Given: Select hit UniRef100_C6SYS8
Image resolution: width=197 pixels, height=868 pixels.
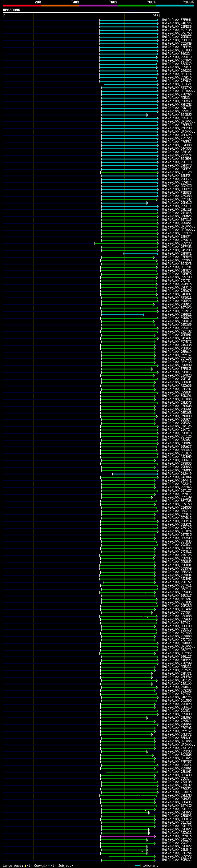Looking at the screenshot, I should click(x=176, y=243).
